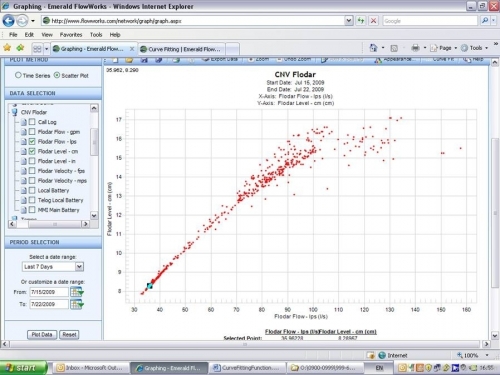The image size is (500, 375).
Task: Check the Telog Local Battery checkbox
Action: (x=32, y=200)
